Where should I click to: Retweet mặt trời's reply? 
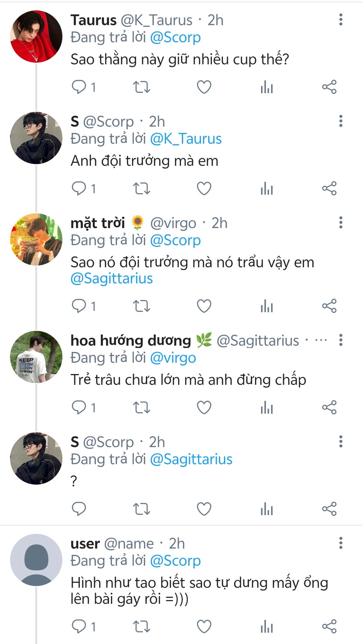click(141, 306)
